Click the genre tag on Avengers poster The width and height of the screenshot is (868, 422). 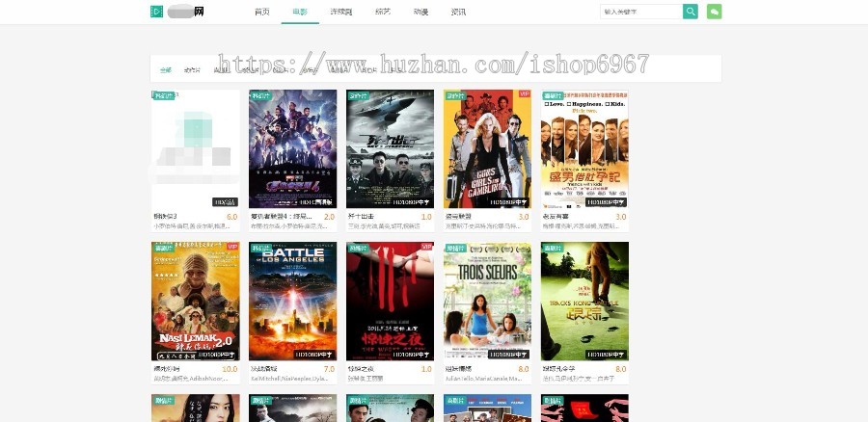tap(260, 95)
